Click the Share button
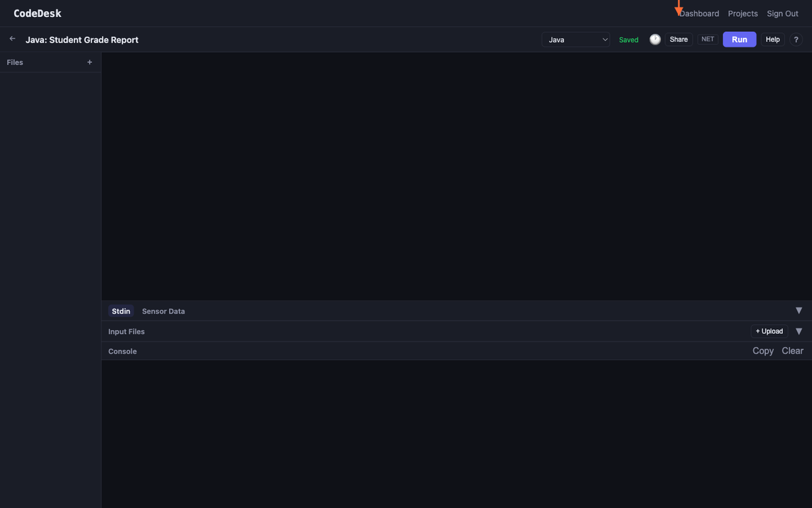This screenshot has height=508, width=812. 679,39
